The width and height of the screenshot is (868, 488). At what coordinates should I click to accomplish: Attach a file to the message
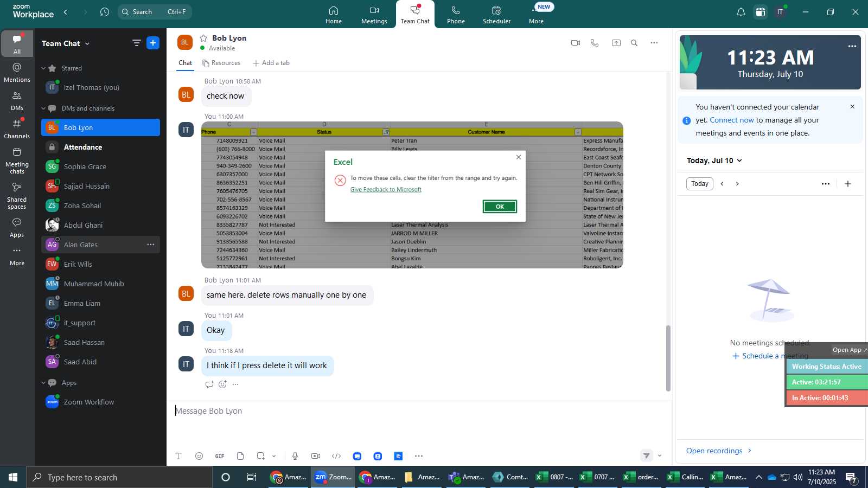coord(240,456)
